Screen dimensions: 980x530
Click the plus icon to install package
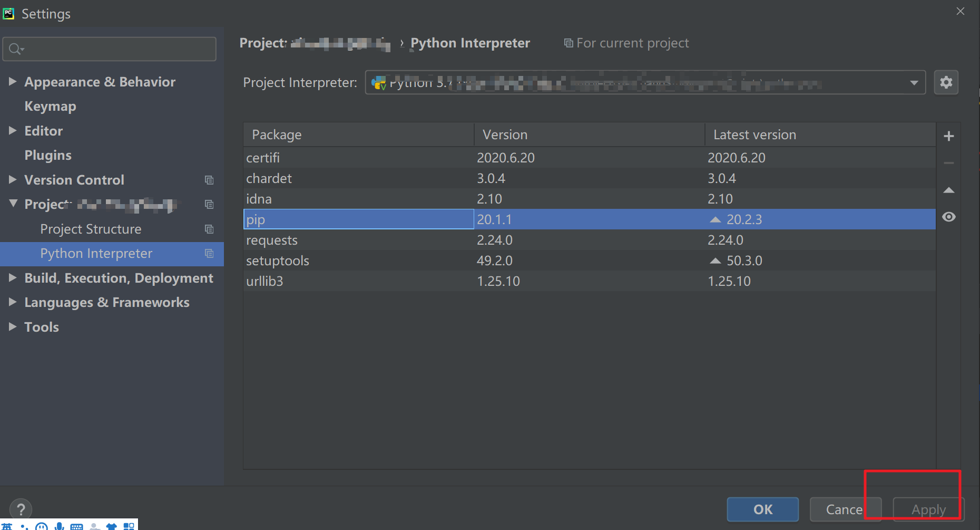click(949, 136)
